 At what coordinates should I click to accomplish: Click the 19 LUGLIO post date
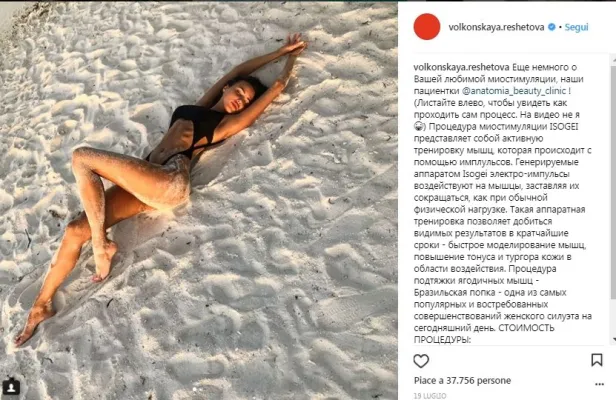430,396
